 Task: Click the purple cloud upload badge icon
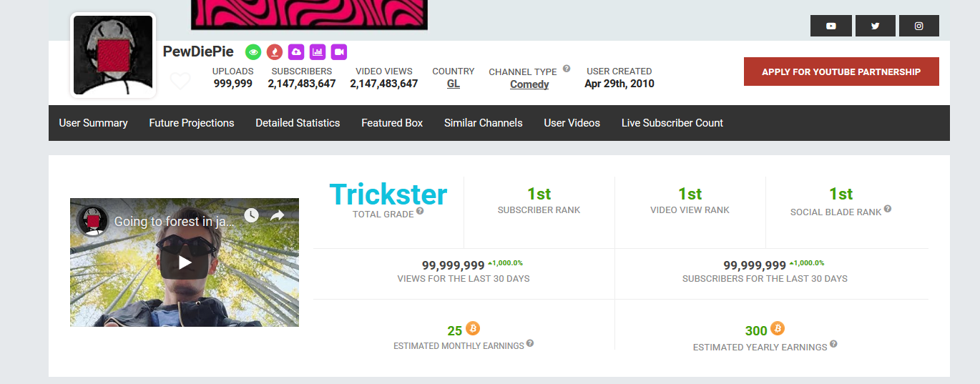pyautogui.click(x=296, y=51)
